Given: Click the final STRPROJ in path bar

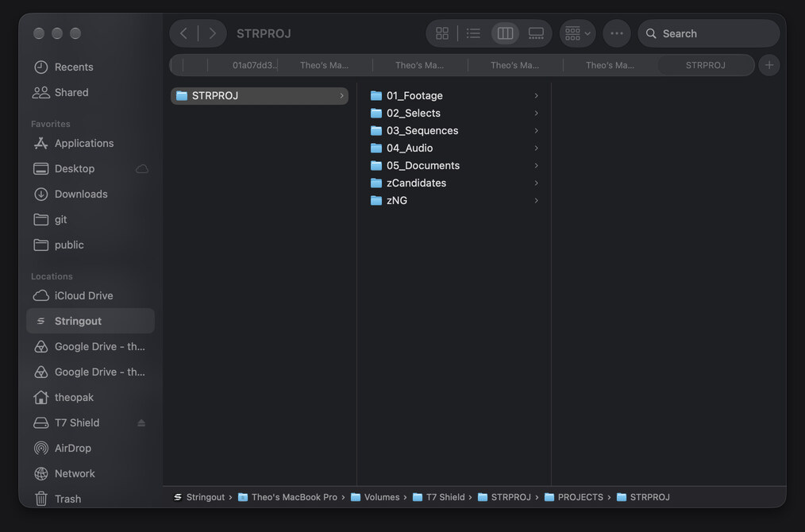Looking at the screenshot, I should (x=643, y=497).
